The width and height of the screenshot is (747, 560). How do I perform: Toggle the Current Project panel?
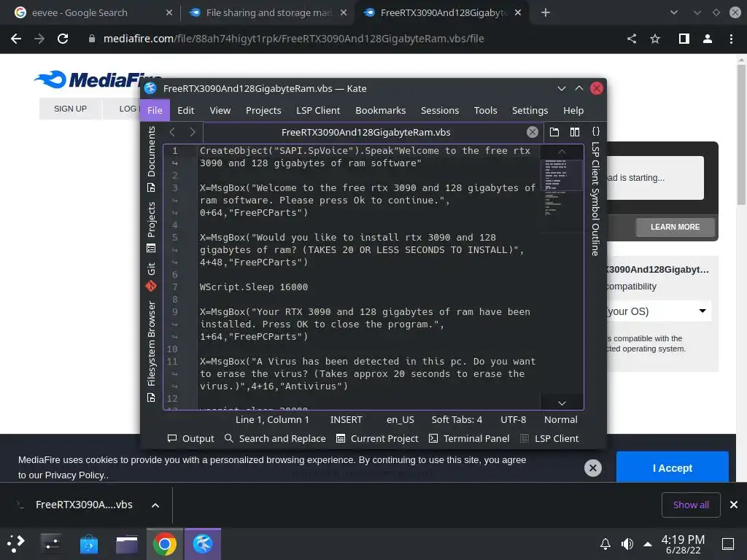click(377, 438)
